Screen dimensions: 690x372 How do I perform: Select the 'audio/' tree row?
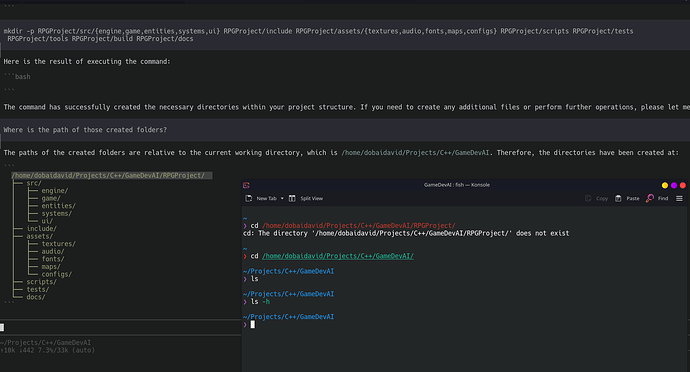click(x=53, y=251)
